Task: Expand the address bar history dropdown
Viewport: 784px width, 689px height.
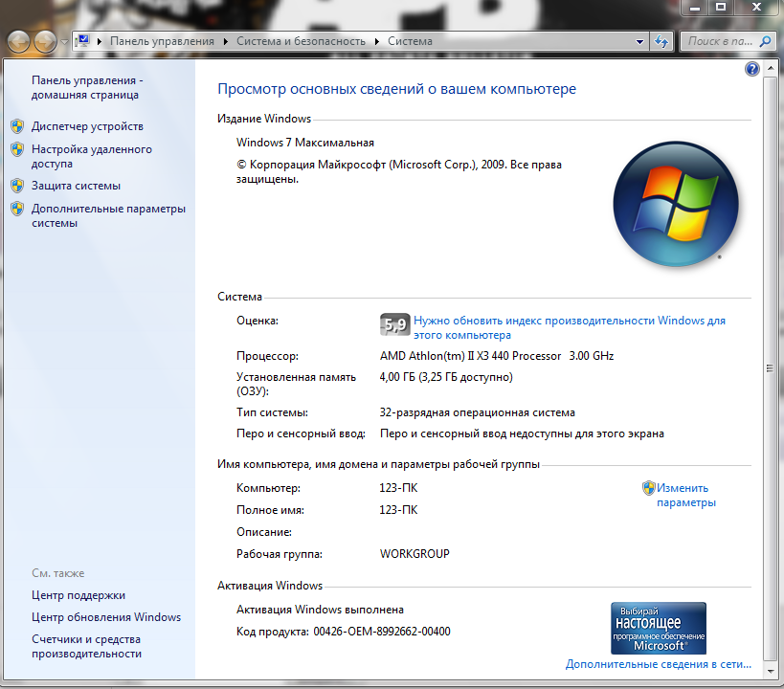Action: point(640,42)
